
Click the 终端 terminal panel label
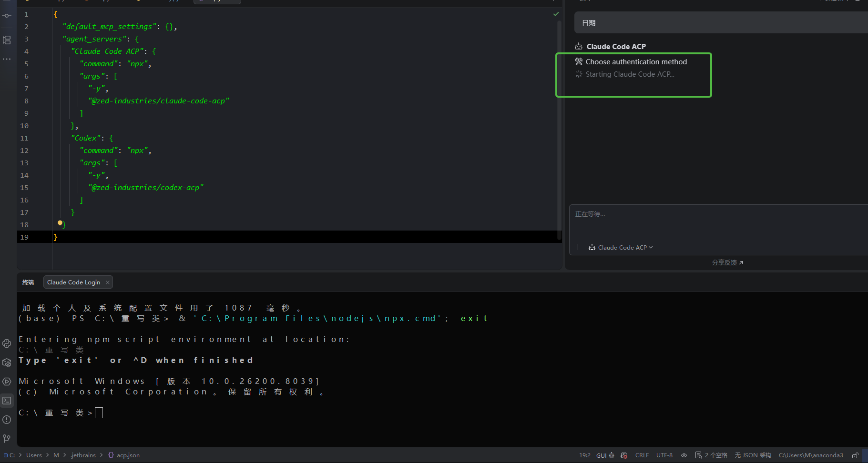tap(28, 282)
